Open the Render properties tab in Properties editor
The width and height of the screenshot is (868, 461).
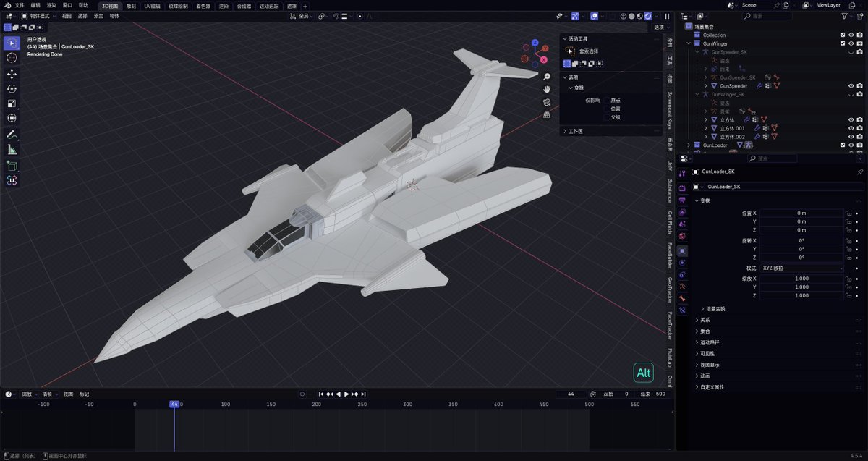click(684, 187)
